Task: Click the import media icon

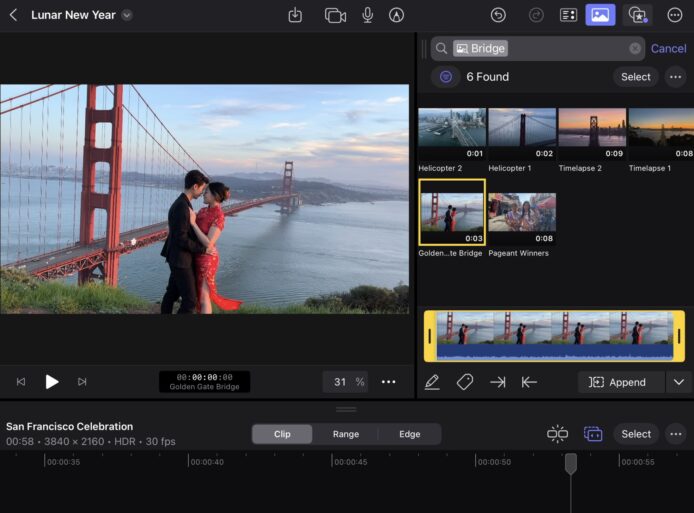Action: pos(295,15)
